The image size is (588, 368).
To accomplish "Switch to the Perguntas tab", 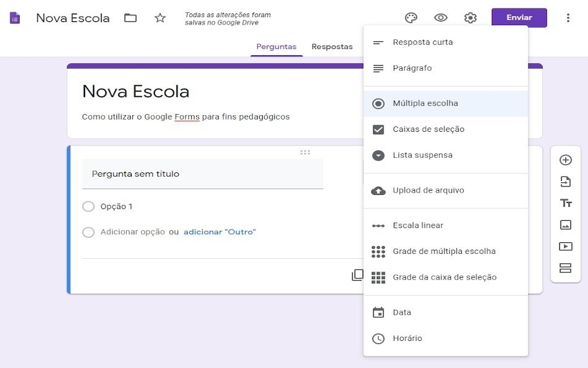I will [276, 47].
